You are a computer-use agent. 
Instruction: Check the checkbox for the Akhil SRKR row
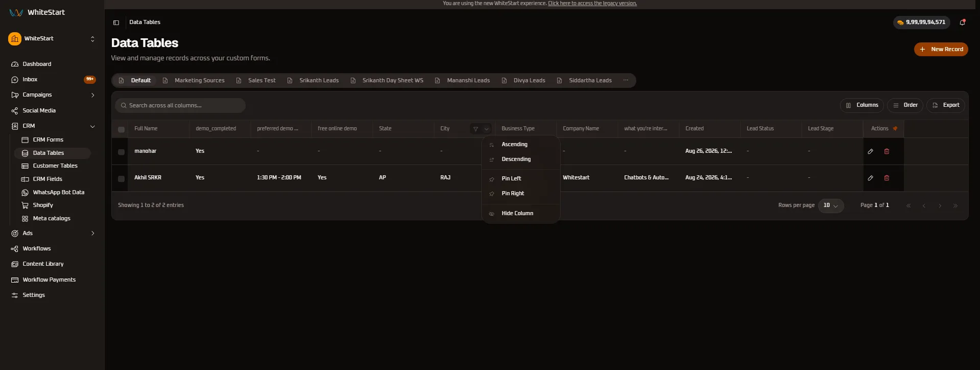coord(121,179)
